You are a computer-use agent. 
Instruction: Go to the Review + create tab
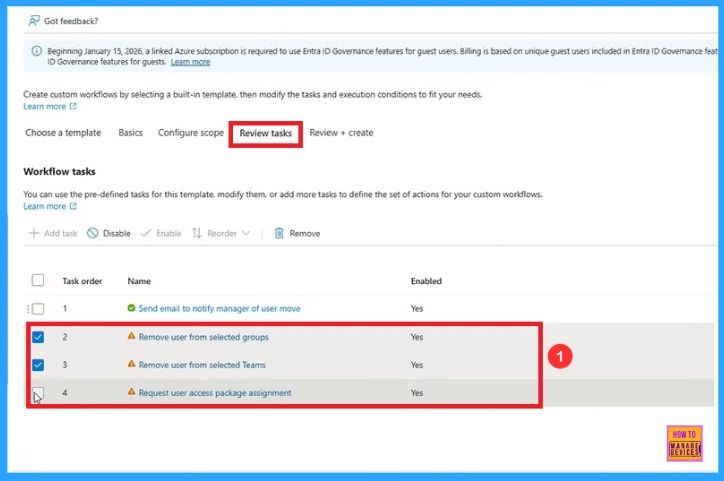point(341,133)
